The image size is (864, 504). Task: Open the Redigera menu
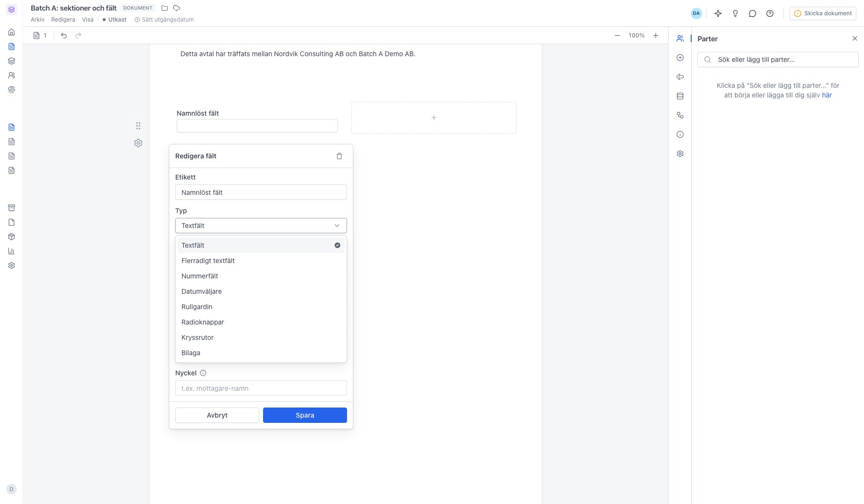[63, 20]
